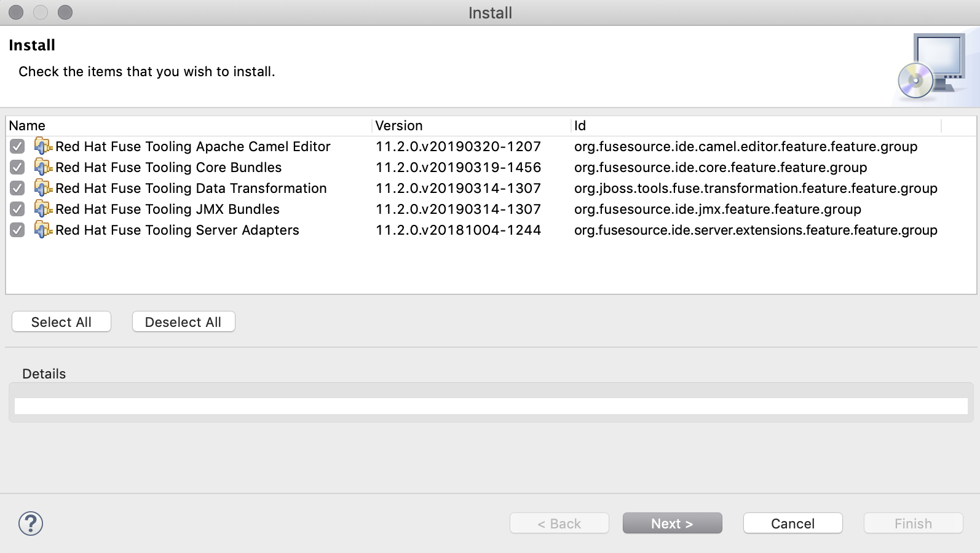
Task: Uncheck Red Hat Fuse Tooling Core Bundles
Action: point(17,167)
